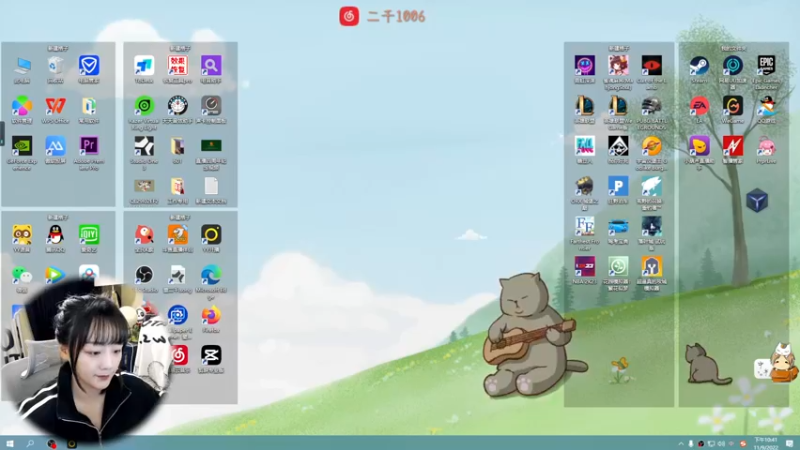Launch the green Razer ring-light app
Viewport: 800px width, 450px height.
[x=144, y=106]
